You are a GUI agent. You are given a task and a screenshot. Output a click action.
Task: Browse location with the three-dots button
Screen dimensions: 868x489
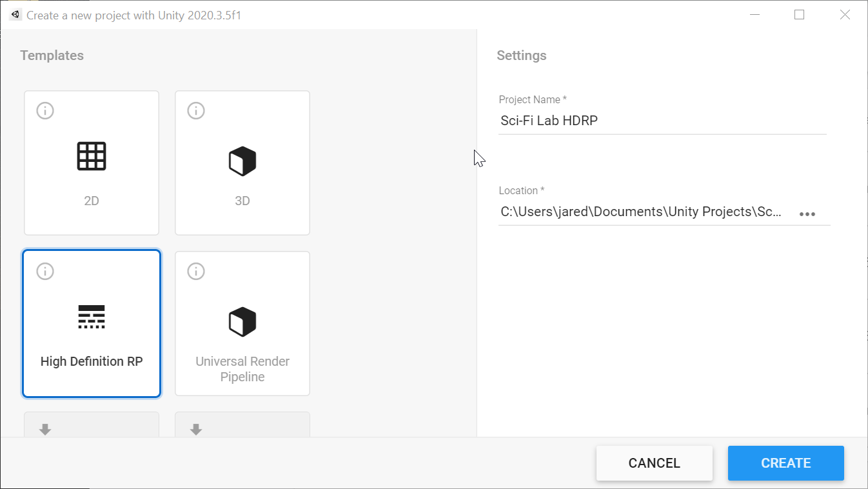807,214
